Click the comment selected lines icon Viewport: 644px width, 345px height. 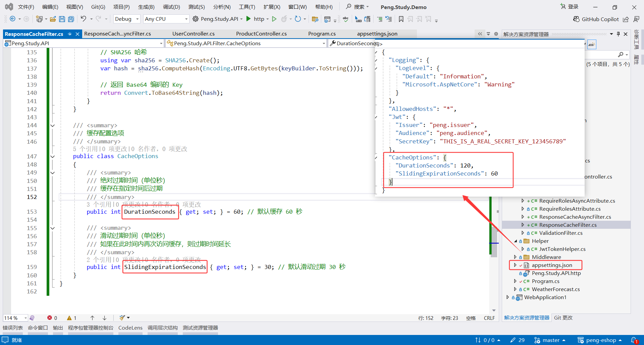pyautogui.click(x=380, y=19)
